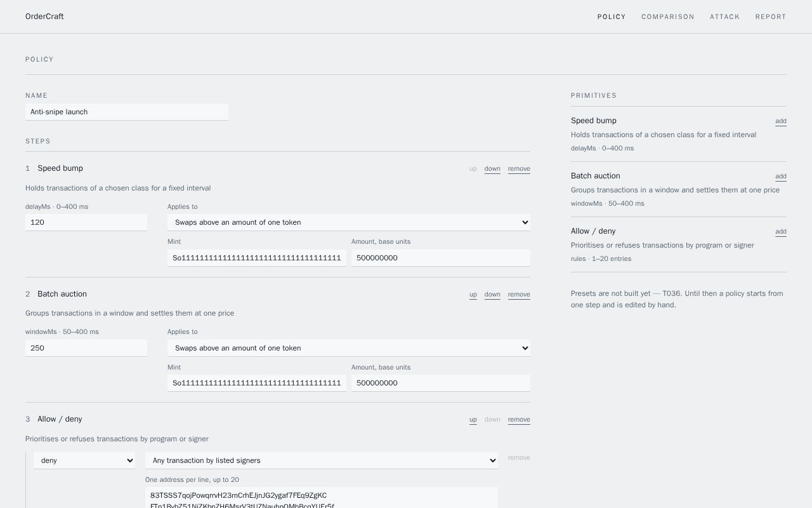Edit Speed bump Amount base units field
This screenshot has height=508, width=812.
[x=441, y=258]
